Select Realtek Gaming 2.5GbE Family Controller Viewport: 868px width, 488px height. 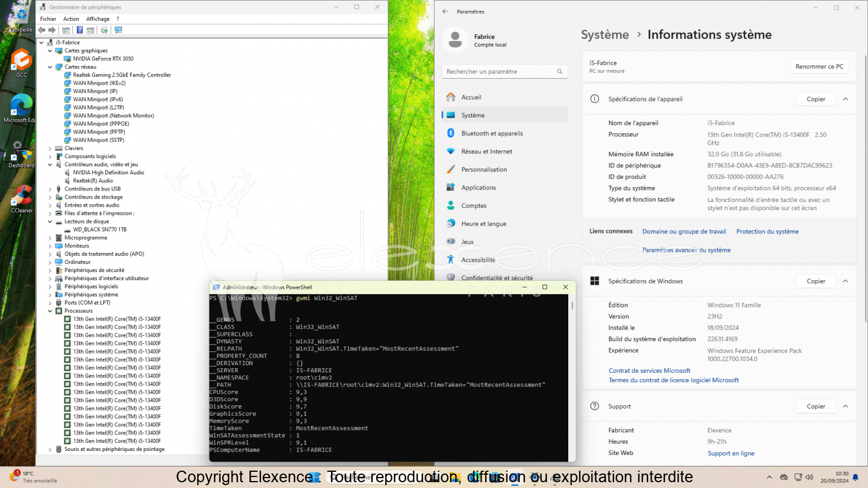coord(122,75)
